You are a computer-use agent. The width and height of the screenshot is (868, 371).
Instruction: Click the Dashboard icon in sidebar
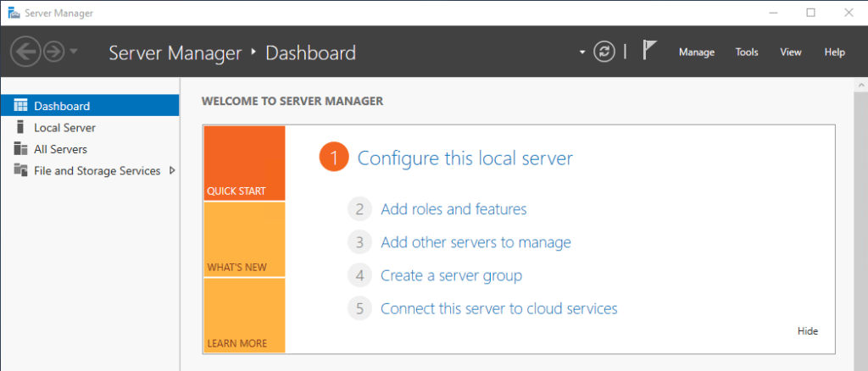coord(21,106)
